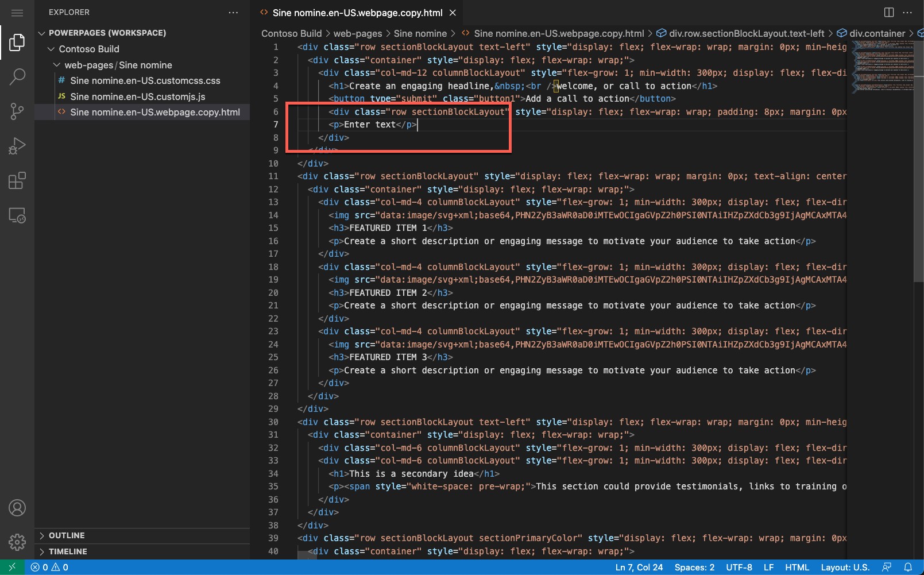Open the Extensions view
Viewport: 924px width, 575px height.
tap(17, 180)
